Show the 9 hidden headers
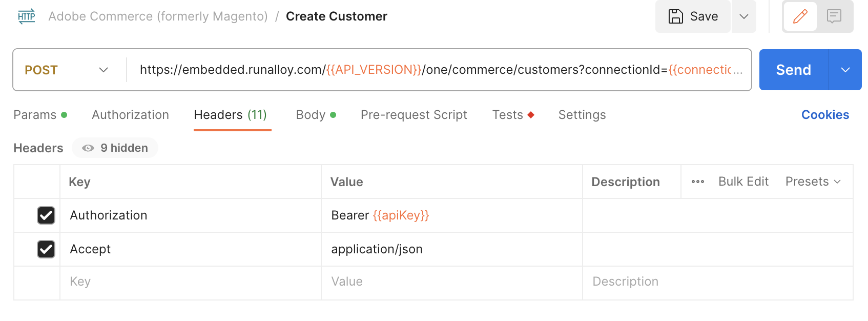This screenshot has width=868, height=321. click(115, 148)
